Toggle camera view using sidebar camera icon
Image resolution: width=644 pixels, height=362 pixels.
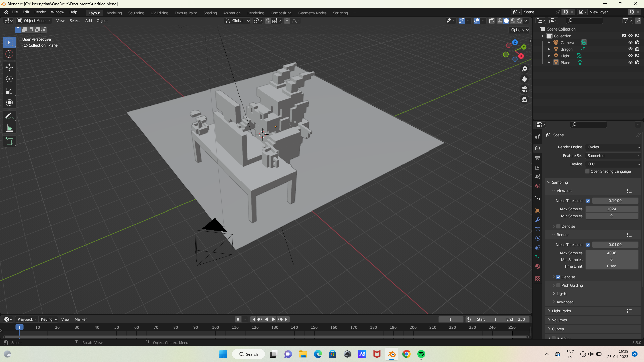point(524,89)
